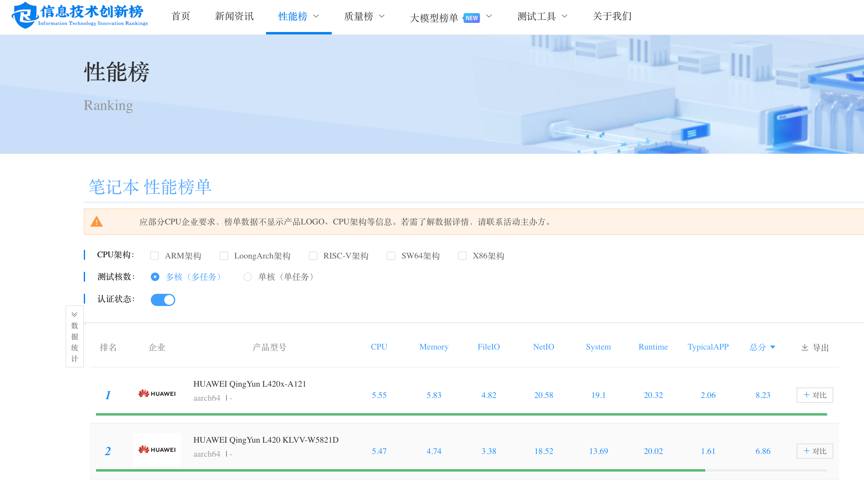
Task: Open the 测试工具 dropdown menu
Action: pyautogui.click(x=542, y=17)
